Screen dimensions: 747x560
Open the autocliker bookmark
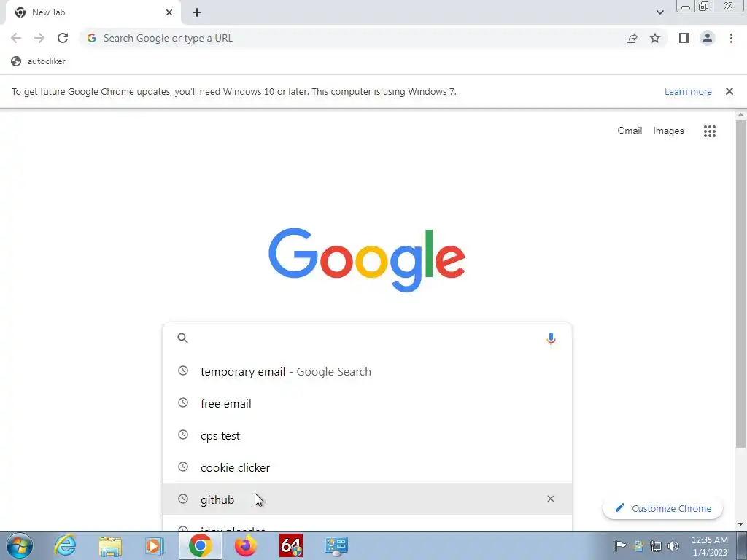pyautogui.click(x=38, y=61)
